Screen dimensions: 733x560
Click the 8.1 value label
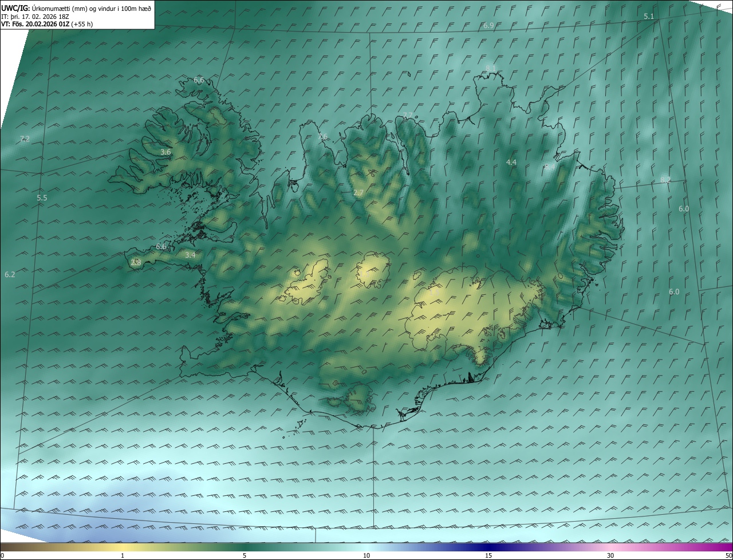[x=491, y=69]
